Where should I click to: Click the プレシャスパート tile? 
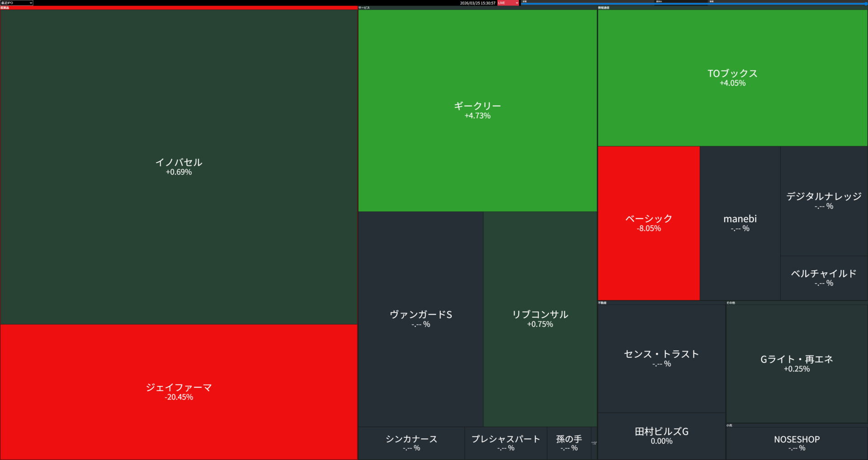pos(505,443)
